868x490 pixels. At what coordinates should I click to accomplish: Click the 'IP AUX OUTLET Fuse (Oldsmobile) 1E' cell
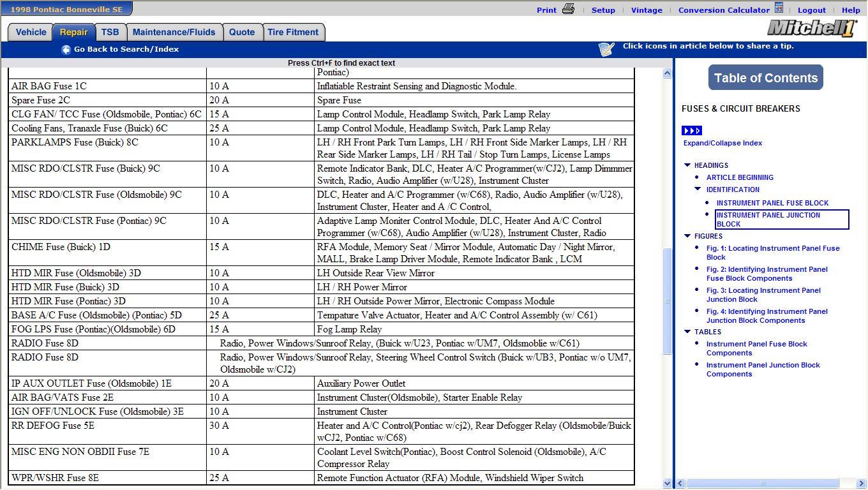108,383
